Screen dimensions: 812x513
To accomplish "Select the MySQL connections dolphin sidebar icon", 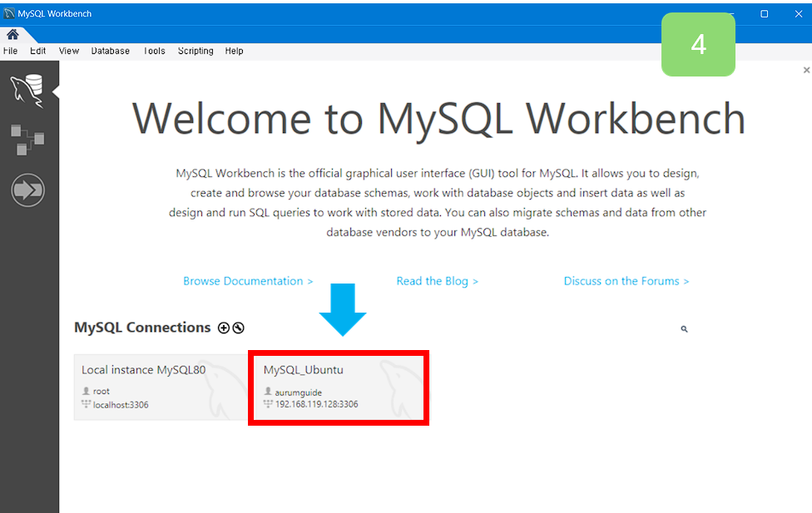I will [27, 91].
